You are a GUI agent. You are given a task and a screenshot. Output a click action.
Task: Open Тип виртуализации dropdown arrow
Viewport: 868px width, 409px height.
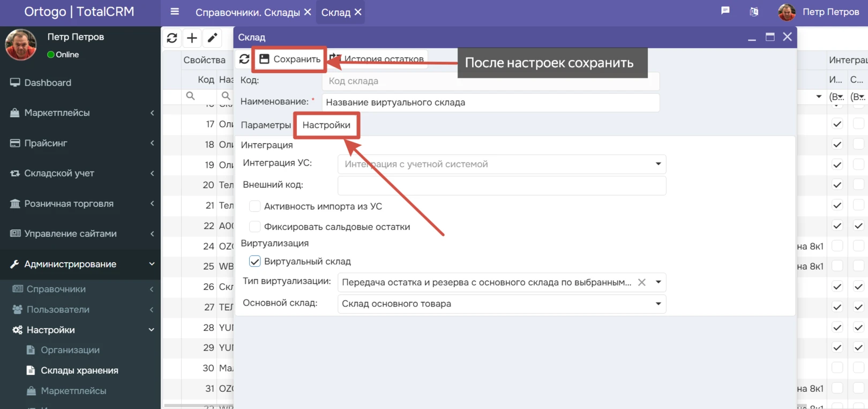[x=659, y=282]
